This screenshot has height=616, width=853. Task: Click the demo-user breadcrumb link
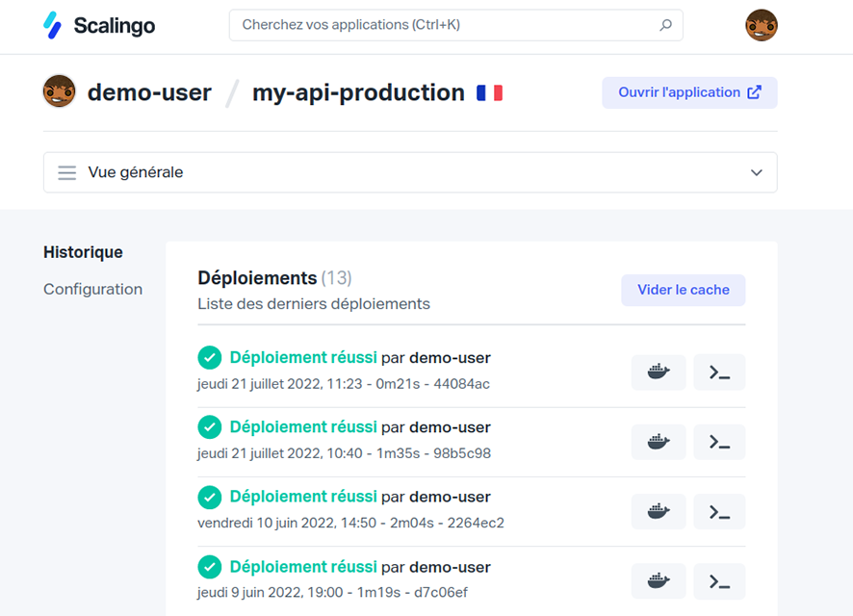coord(149,92)
